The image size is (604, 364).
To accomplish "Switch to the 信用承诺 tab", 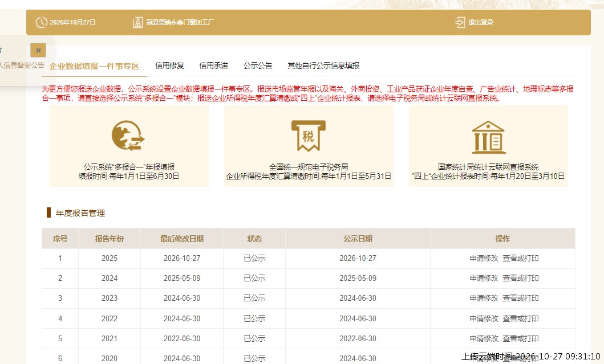I will click(214, 66).
